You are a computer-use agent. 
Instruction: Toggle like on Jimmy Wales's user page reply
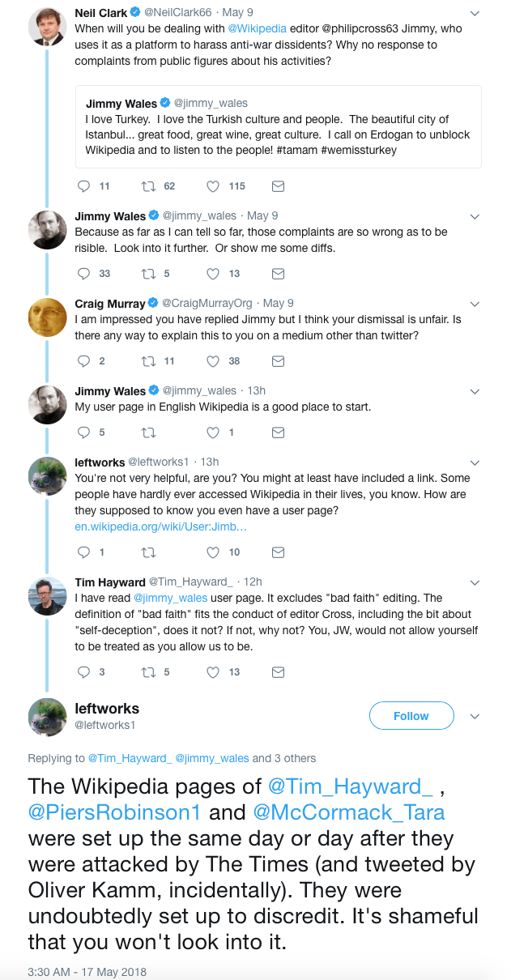click(213, 432)
